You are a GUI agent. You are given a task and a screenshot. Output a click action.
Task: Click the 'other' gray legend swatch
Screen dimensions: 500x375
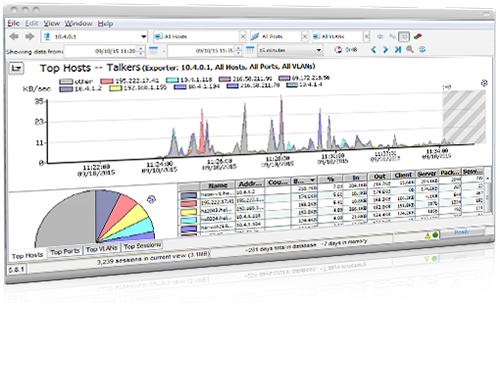[x=66, y=82]
